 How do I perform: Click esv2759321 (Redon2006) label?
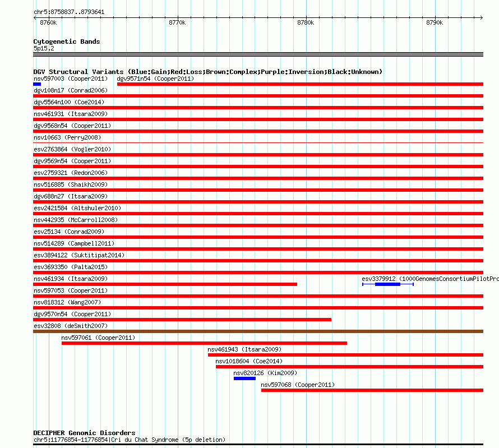click(71, 173)
